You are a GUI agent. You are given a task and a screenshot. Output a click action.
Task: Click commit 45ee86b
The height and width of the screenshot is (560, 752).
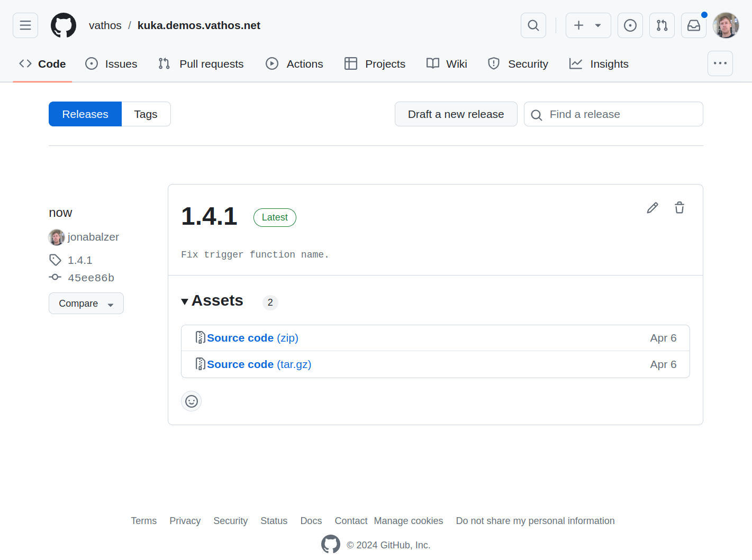click(91, 277)
